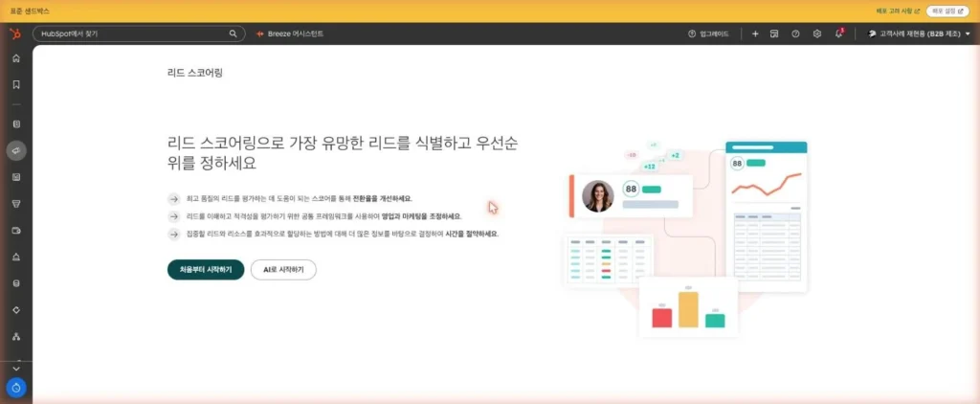Click the woman's profile photo in illustration

tap(597, 196)
